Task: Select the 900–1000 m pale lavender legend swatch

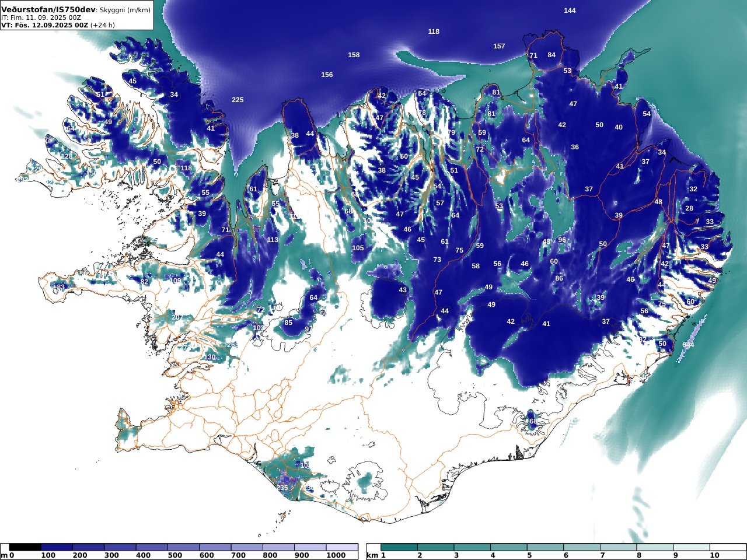Action: (310, 547)
